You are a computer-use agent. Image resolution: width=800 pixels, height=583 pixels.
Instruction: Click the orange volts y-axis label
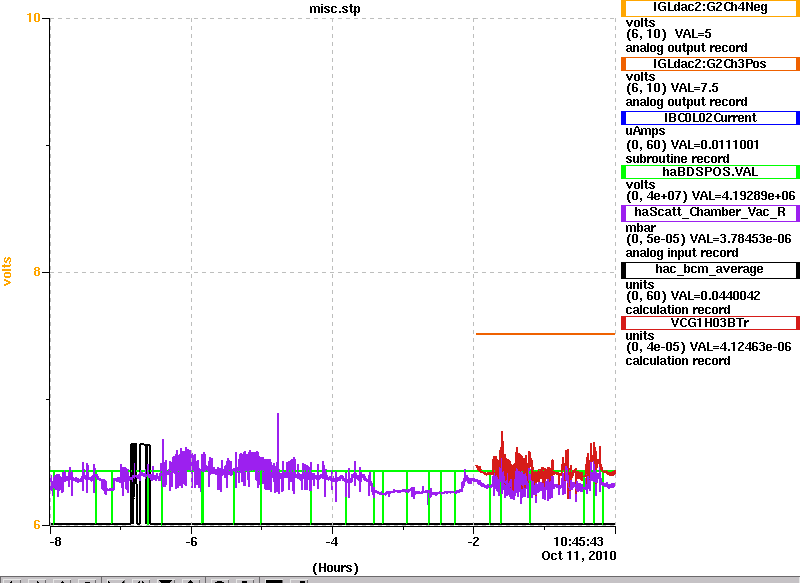point(7,271)
